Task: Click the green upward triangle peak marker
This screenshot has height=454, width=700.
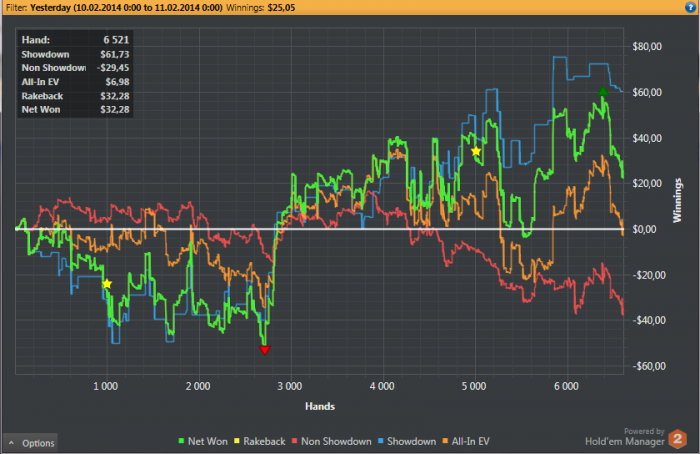Action: tap(603, 92)
